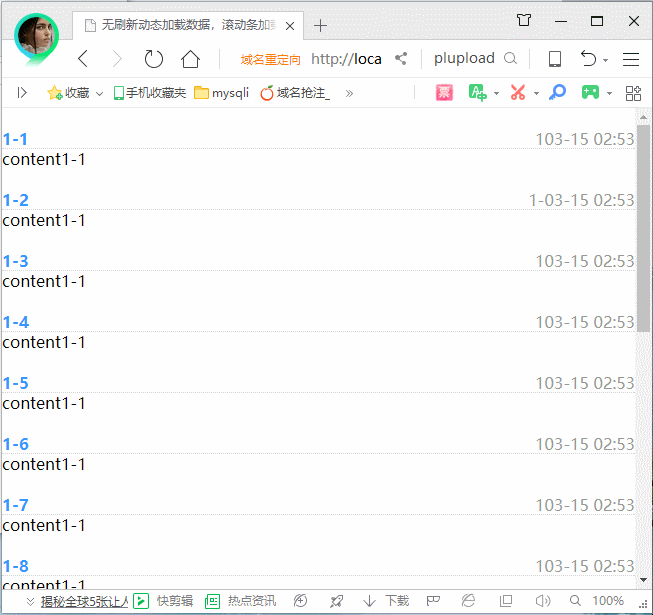Open the 下载 downloads button
The width and height of the screenshot is (653, 615).
click(386, 601)
